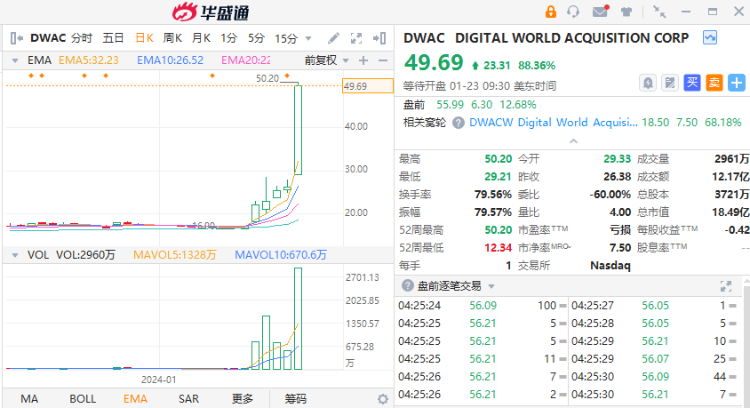The image size is (750, 408).
Task: Click the compact mode arrows icon
Action: (x=660, y=12)
